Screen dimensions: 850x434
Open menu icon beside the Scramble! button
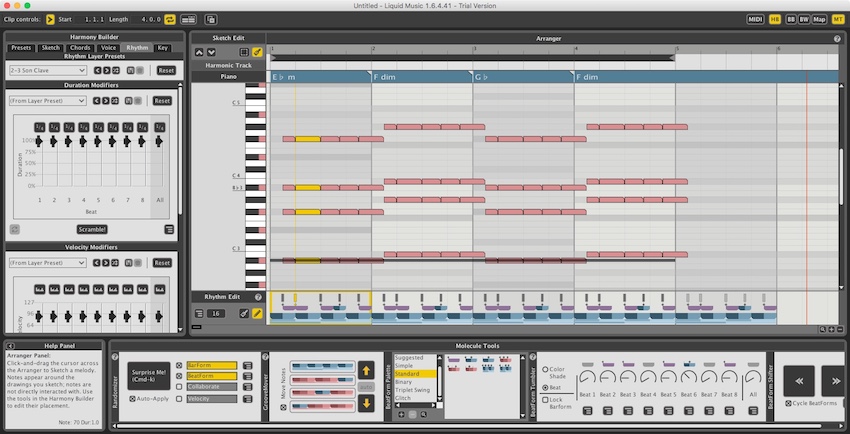[169, 230]
